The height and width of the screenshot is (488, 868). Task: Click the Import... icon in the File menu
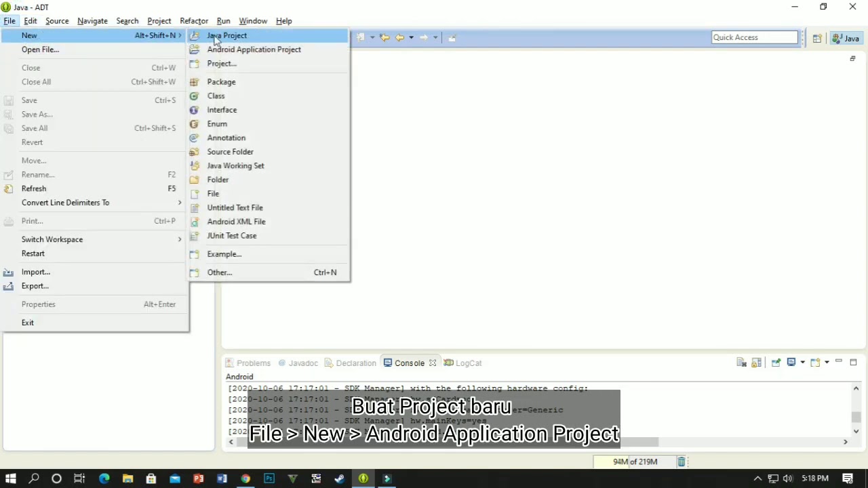tap(8, 272)
